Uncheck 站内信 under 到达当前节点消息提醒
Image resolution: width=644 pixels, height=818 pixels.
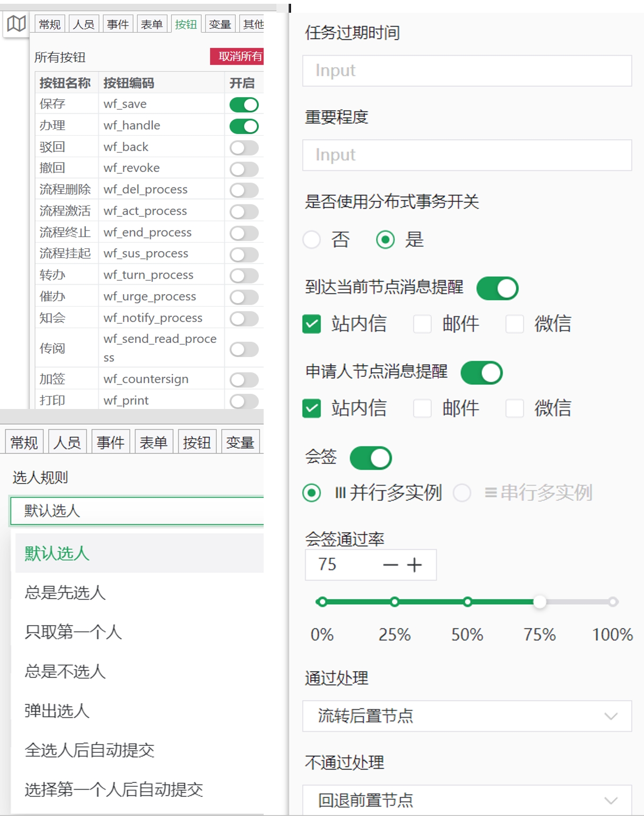[x=312, y=324]
